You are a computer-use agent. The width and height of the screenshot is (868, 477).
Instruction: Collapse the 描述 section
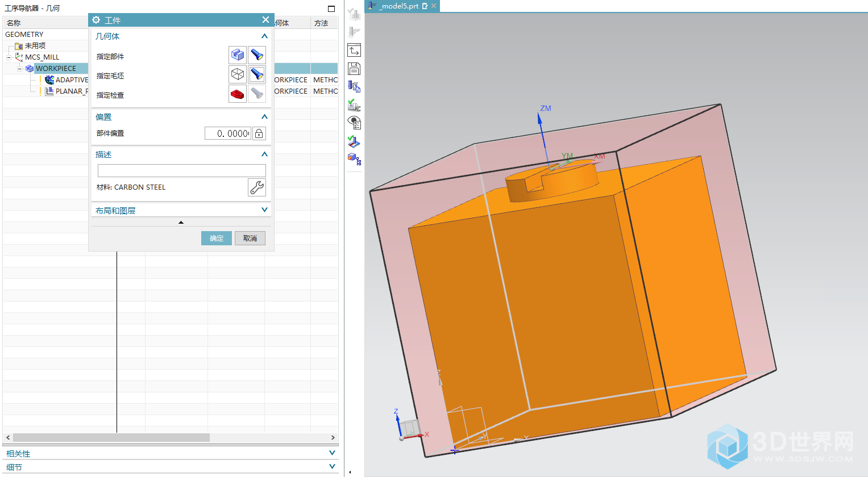264,154
